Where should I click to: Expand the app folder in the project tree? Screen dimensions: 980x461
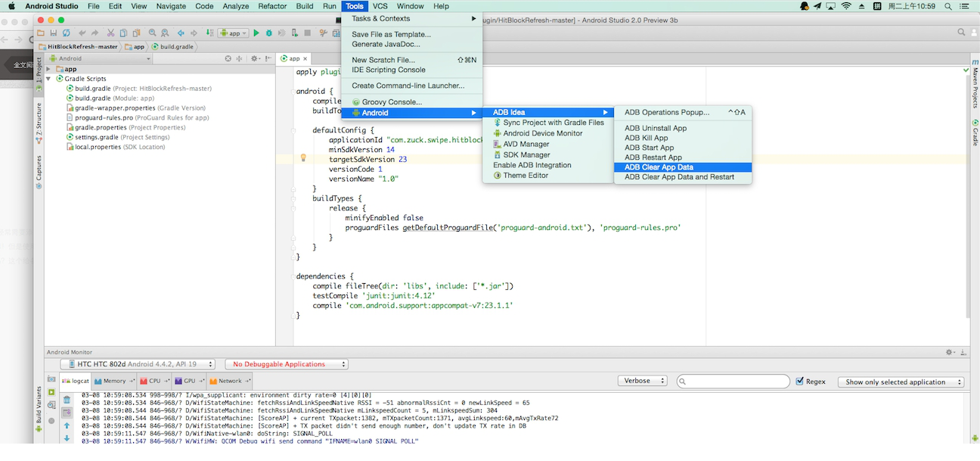[x=48, y=69]
